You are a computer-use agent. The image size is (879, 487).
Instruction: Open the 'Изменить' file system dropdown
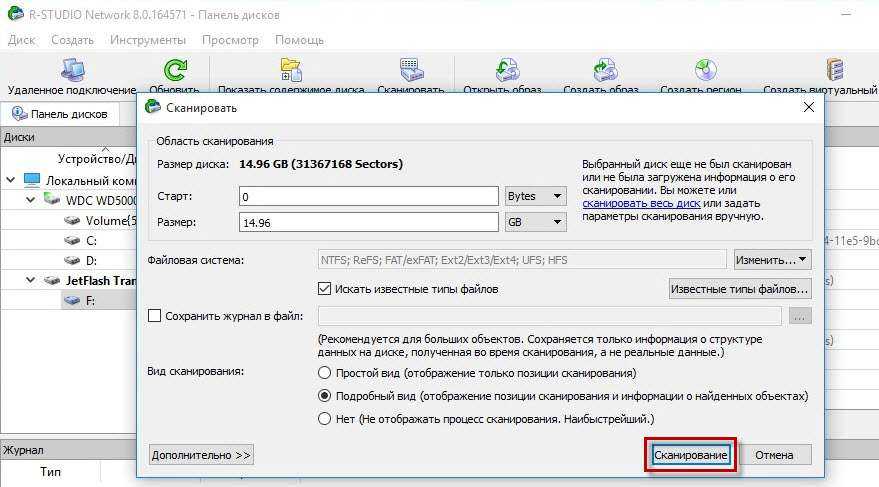click(x=772, y=260)
